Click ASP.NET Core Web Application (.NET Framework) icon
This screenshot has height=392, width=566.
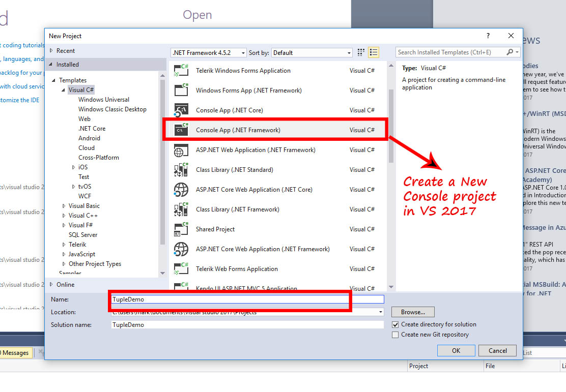[181, 249]
